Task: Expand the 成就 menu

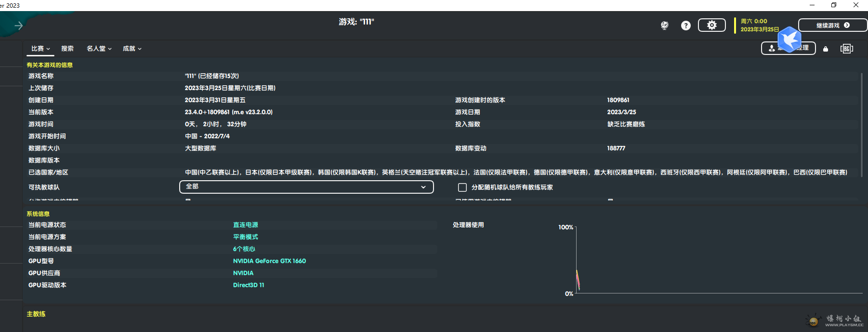Action: [x=132, y=49]
